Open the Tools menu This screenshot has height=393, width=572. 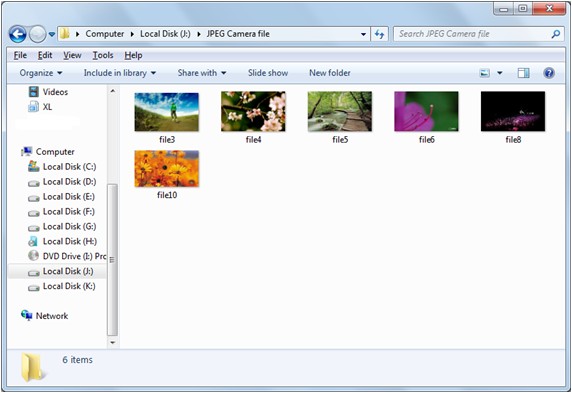click(103, 55)
